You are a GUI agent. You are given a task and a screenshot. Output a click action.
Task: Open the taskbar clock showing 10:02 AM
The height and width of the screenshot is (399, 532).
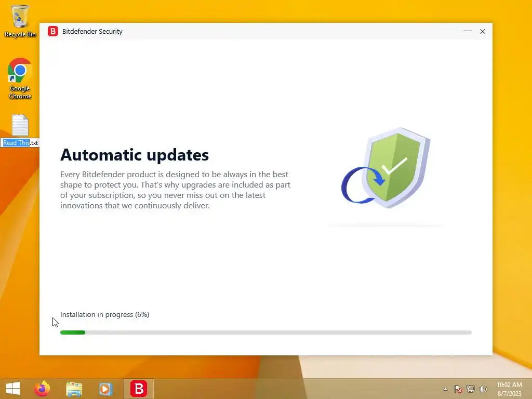click(x=509, y=389)
